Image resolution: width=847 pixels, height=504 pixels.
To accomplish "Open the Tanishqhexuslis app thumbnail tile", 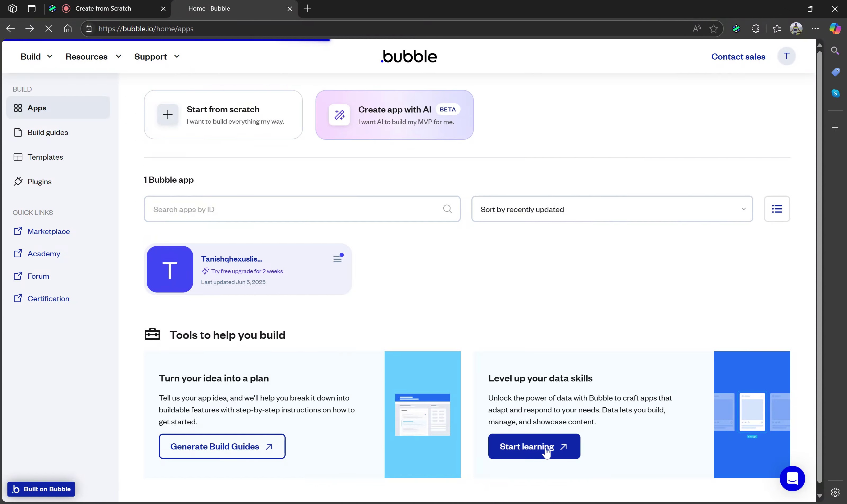I will (170, 269).
